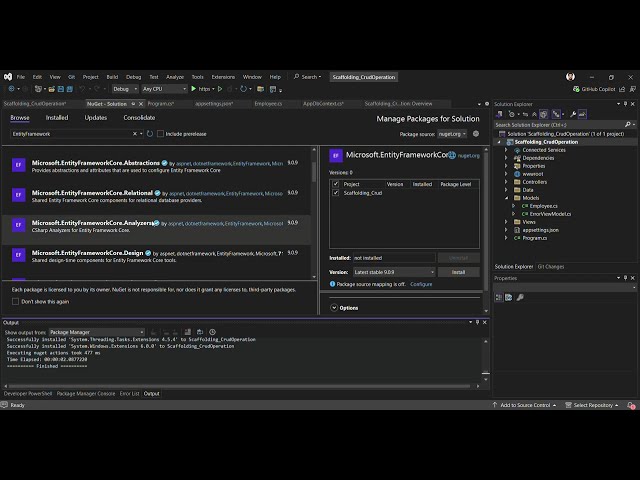Screen dimensions: 640x480
Task: Clear the EntityFramework search text
Action: tap(135, 134)
